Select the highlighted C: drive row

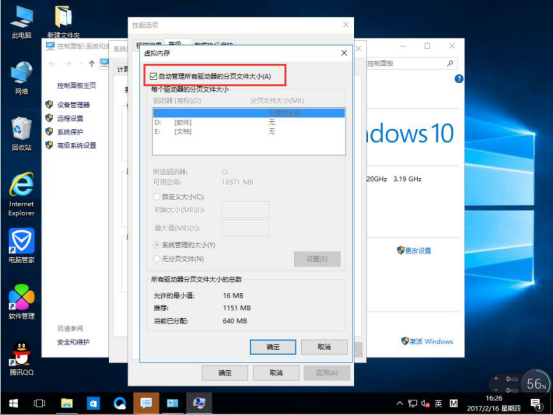(249, 113)
